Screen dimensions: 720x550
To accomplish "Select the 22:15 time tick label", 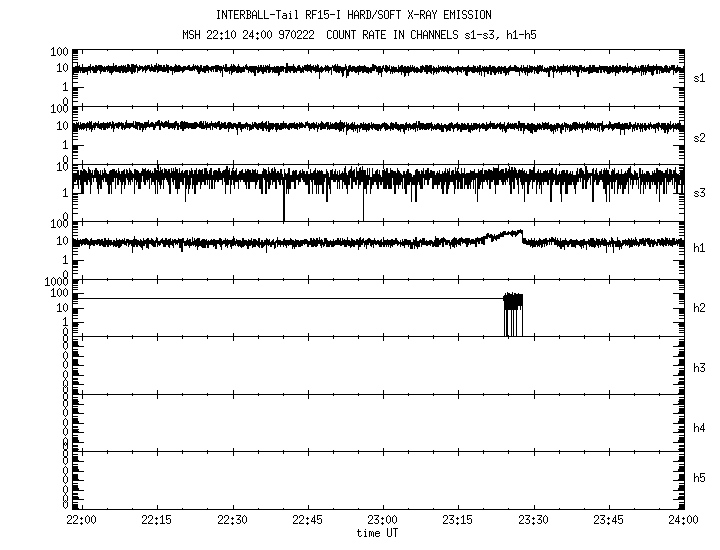I will (157, 520).
